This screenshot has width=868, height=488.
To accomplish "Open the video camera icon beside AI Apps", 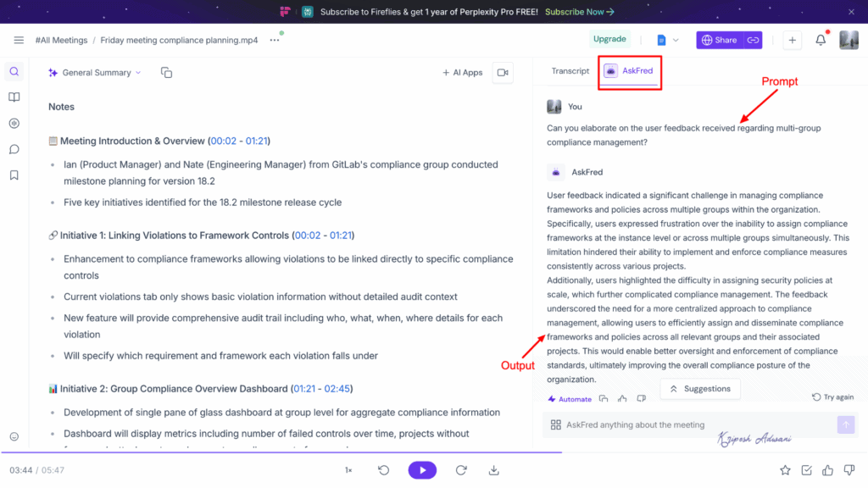I will pos(502,73).
